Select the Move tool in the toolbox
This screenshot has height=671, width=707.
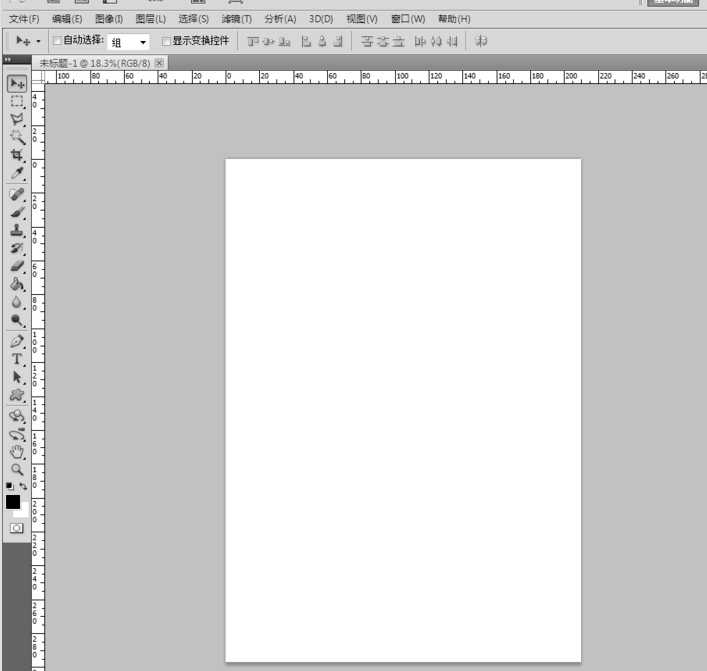point(17,84)
